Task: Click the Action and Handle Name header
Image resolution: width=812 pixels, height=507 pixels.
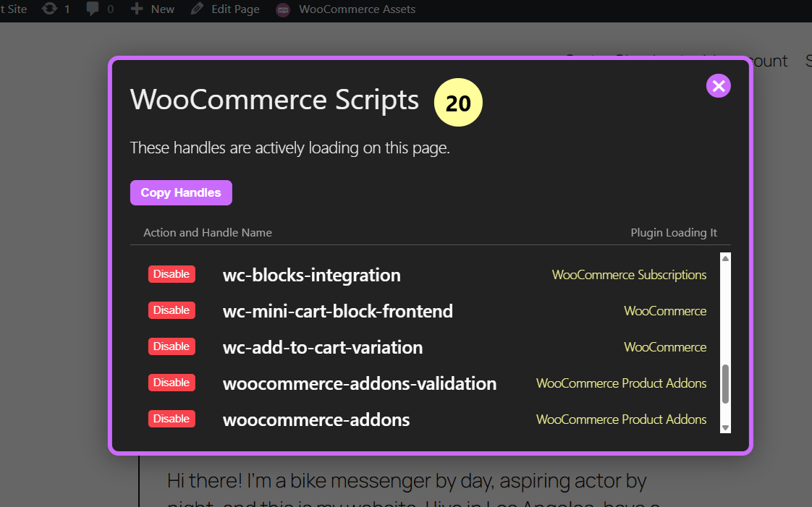Action: pos(208,233)
